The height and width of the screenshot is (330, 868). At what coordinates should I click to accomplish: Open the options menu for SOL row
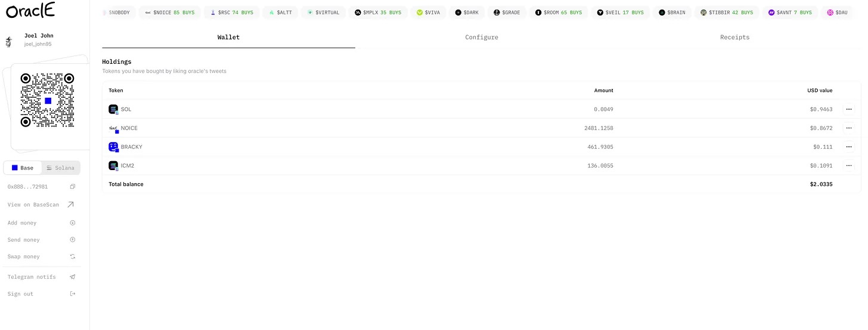848,109
